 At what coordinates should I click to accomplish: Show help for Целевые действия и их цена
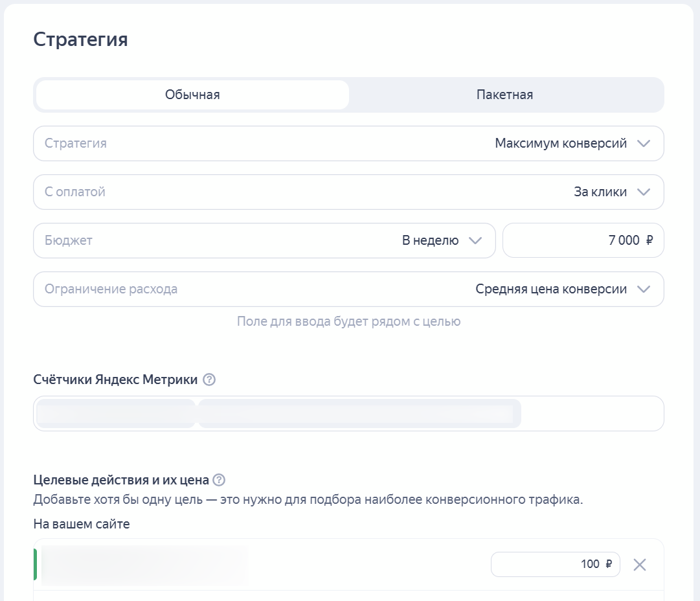219,480
